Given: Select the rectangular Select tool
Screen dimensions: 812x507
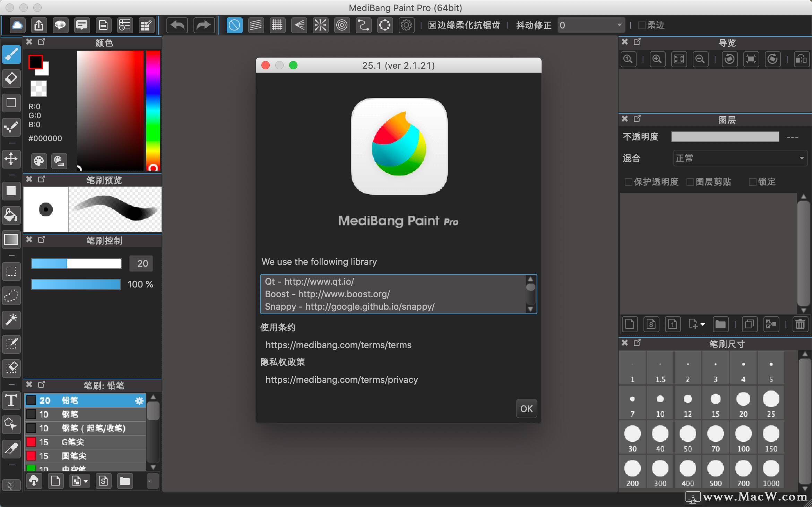Looking at the screenshot, I should click(x=11, y=271).
